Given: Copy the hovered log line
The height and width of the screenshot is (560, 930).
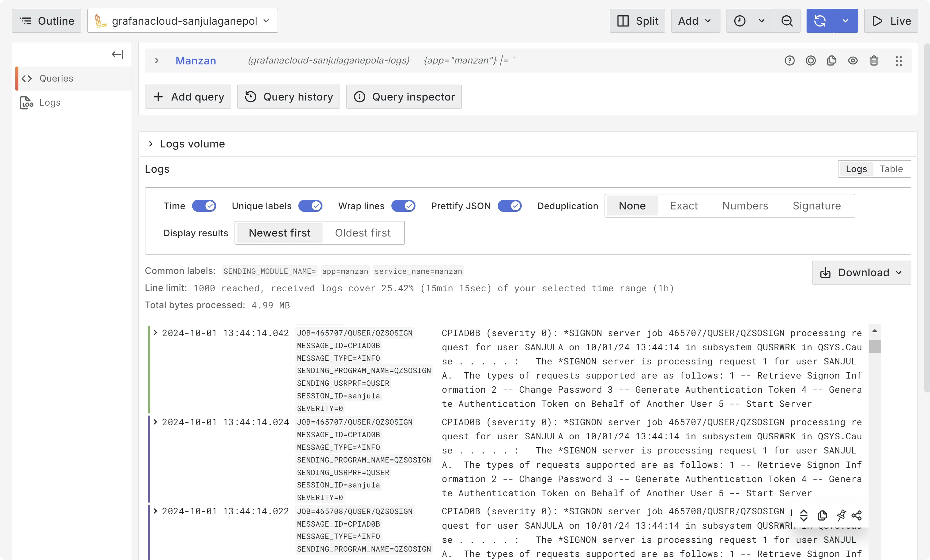Looking at the screenshot, I should pyautogui.click(x=822, y=515).
